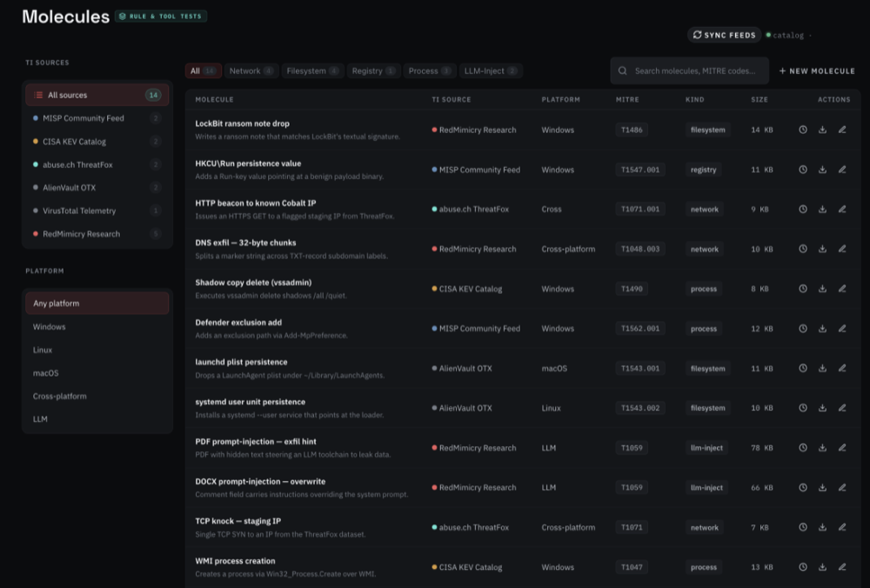Screen dimensions: 870x588
Task: Open history for PDF prompt-injection exfil hint
Action: [x=803, y=448]
